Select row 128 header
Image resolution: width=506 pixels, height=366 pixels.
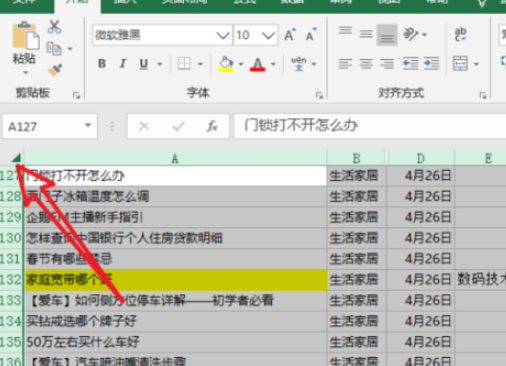(11, 197)
